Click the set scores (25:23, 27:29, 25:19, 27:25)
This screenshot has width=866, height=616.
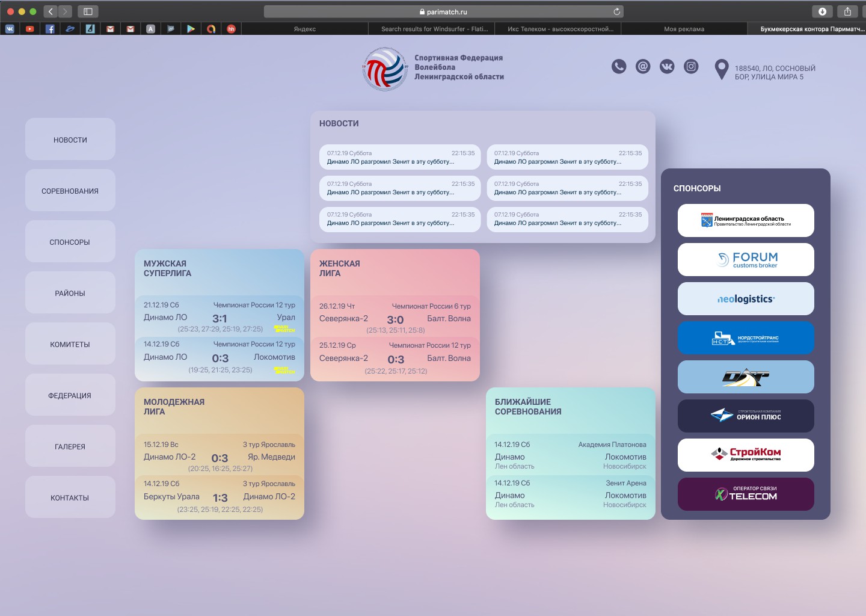[220, 329]
